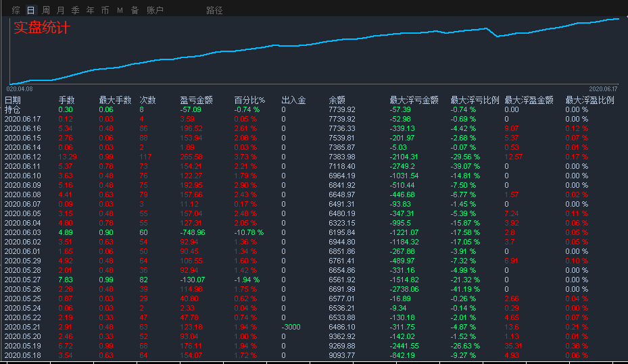The width and height of the screenshot is (628, 364).
Task: Click the 2020.05.21 date row
Action: point(22,326)
